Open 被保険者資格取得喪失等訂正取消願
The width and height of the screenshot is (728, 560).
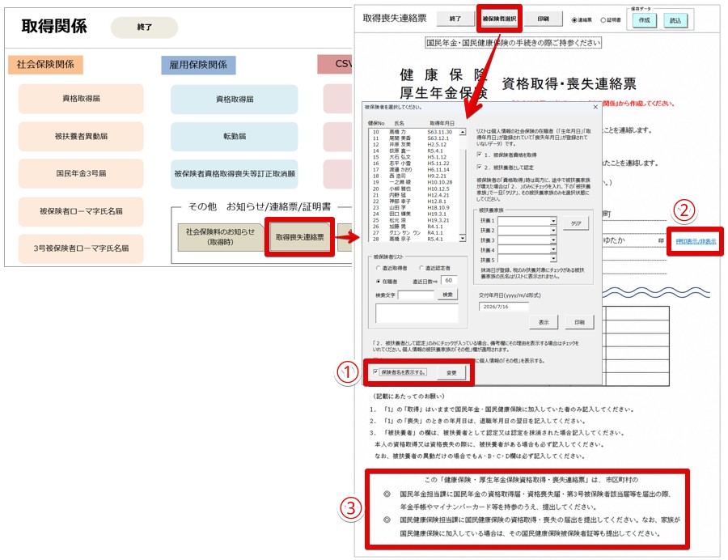point(234,174)
